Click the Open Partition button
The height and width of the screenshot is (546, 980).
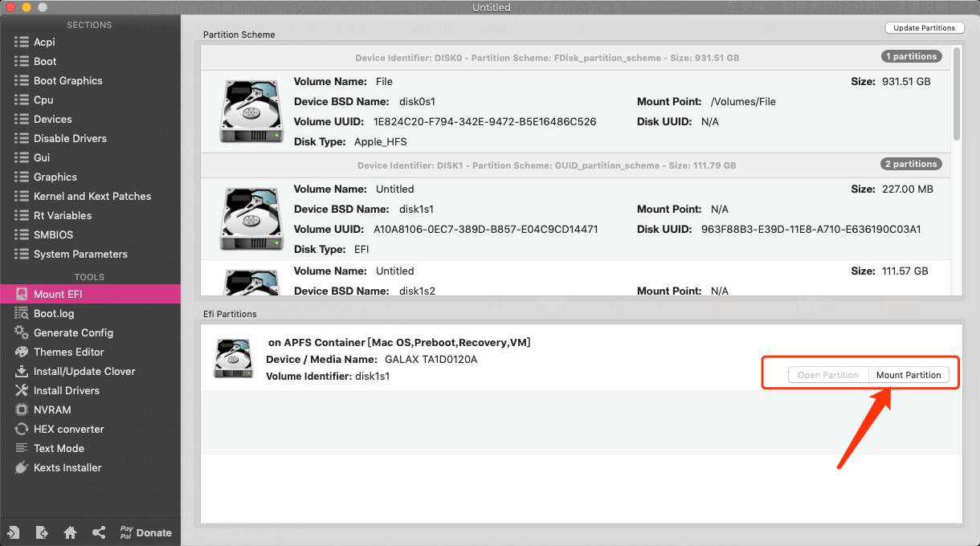point(828,375)
